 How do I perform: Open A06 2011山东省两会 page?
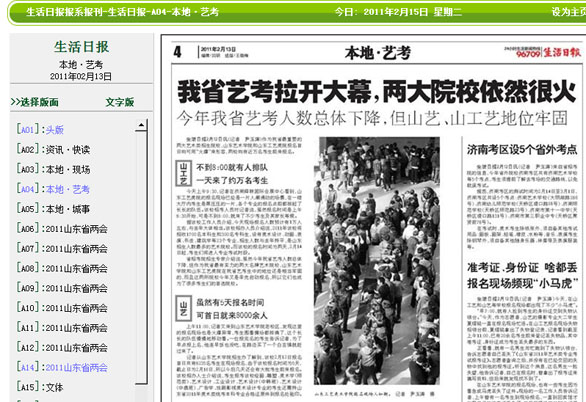(62, 229)
